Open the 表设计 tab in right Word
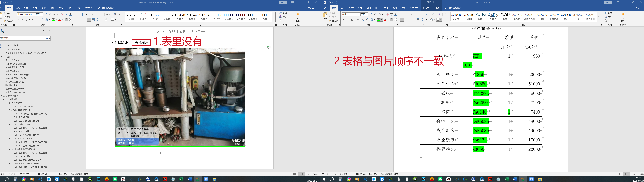Screen dimensions: 644x182 click(x=425, y=8)
